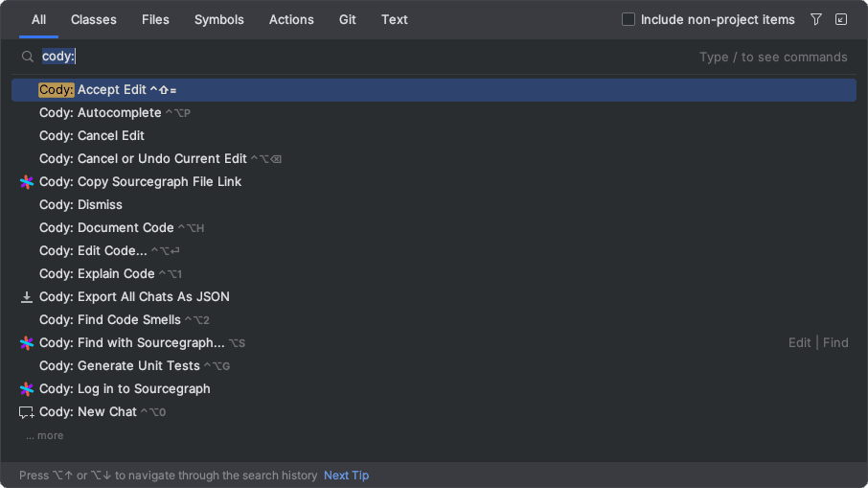Click the magnifier search icon
The height and width of the screenshot is (488, 868).
27,57
